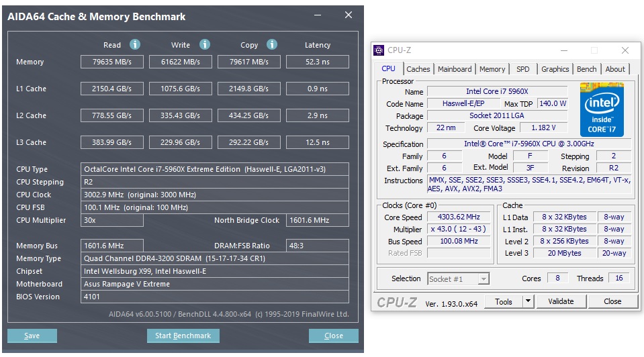Select the Graphics tab in CPU-Z
This screenshot has width=644, height=357.
pyautogui.click(x=555, y=69)
